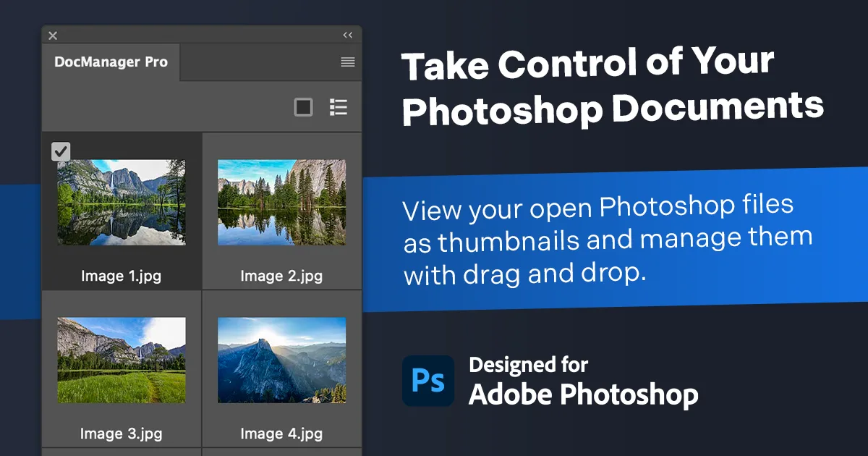
Task: Select the Image 1.jpg thumbnail
Action: tap(122, 203)
